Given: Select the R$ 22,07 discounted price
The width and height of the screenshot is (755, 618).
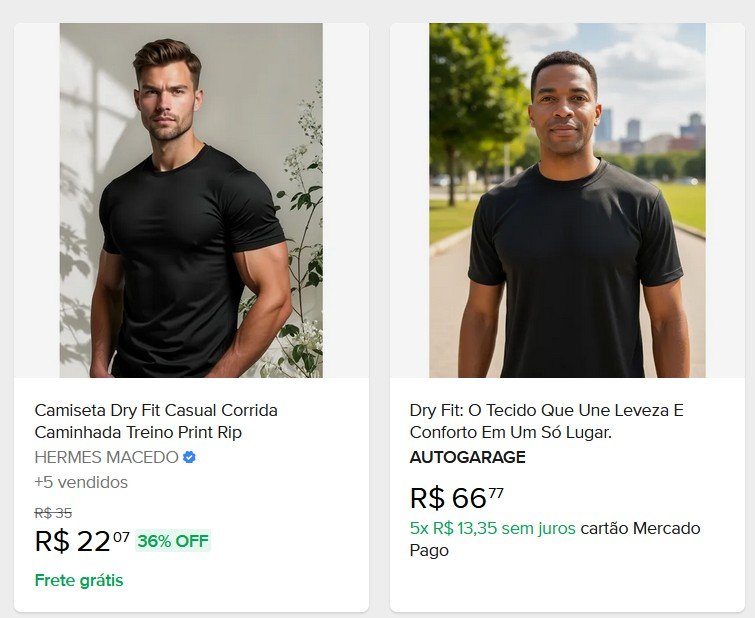Looking at the screenshot, I should pos(82,541).
